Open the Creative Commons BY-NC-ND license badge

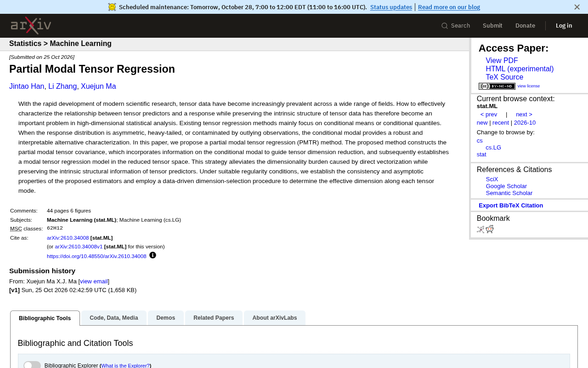point(497,86)
